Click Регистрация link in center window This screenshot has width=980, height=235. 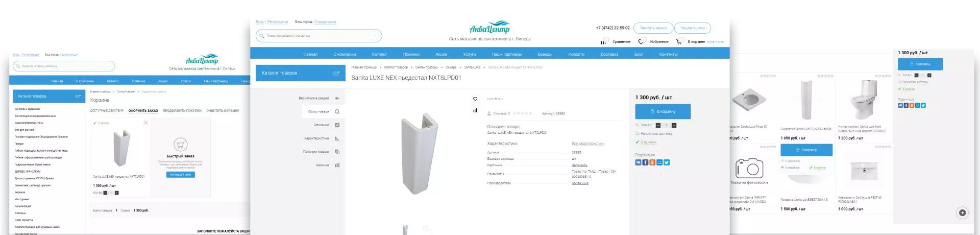[278, 21]
